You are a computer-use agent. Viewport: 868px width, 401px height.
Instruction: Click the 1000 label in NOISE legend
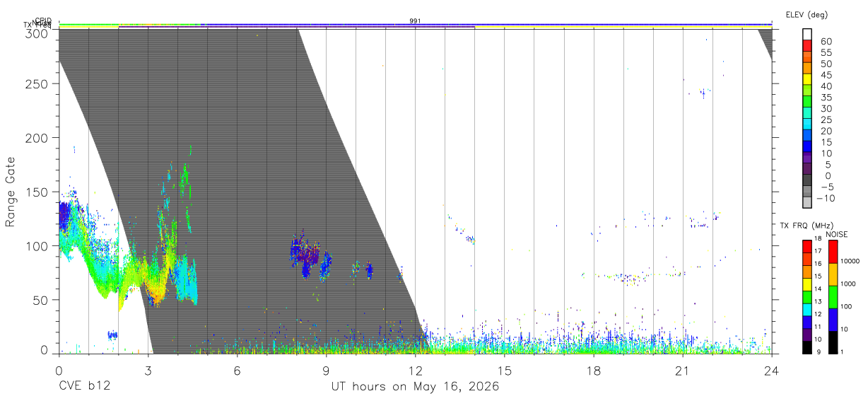pos(848,284)
